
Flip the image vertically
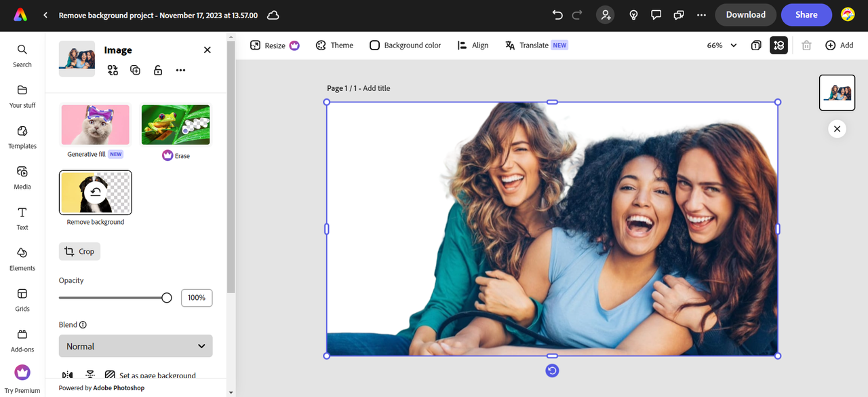pos(90,375)
